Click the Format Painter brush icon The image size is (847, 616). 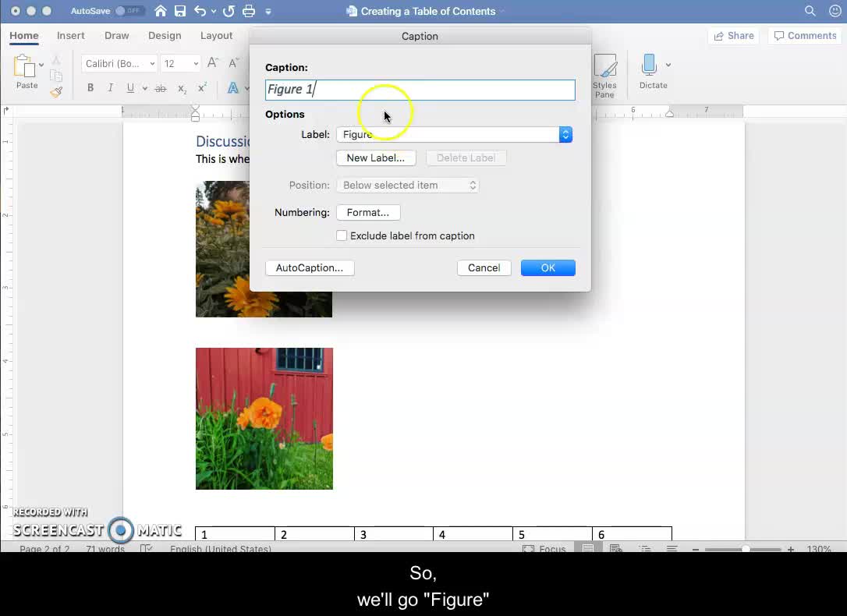pyautogui.click(x=56, y=92)
